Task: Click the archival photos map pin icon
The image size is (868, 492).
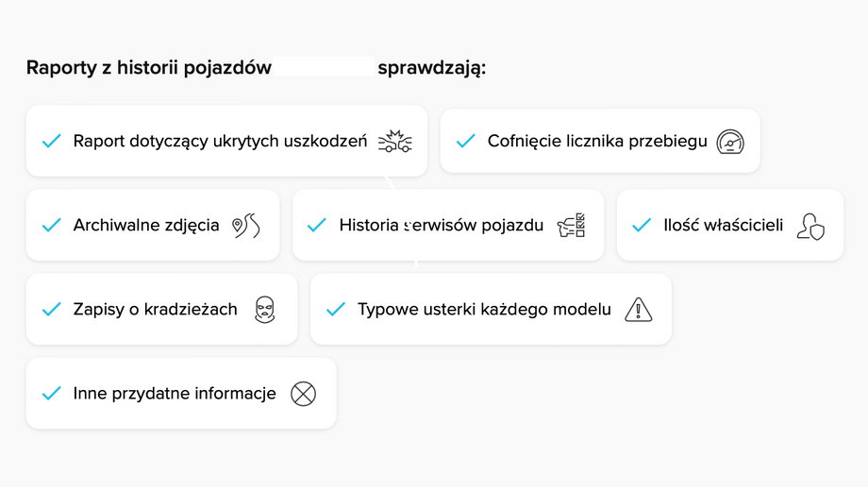Action: coord(245,226)
